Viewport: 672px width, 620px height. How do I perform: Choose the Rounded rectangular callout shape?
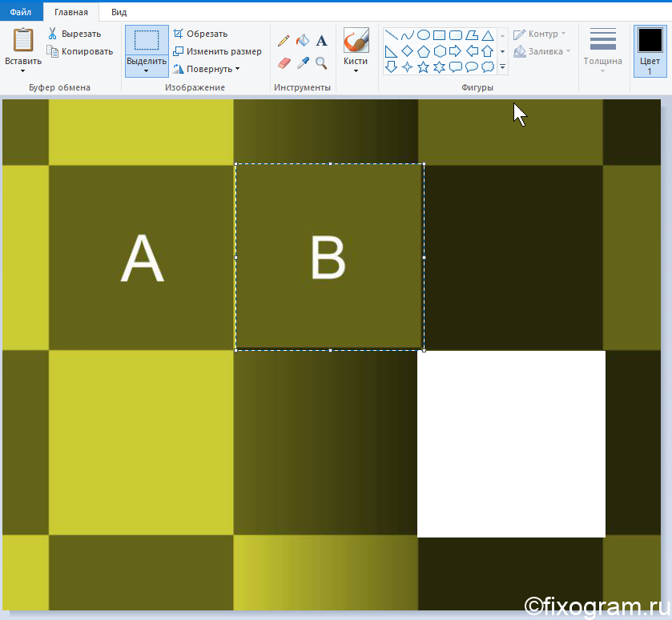point(456,66)
